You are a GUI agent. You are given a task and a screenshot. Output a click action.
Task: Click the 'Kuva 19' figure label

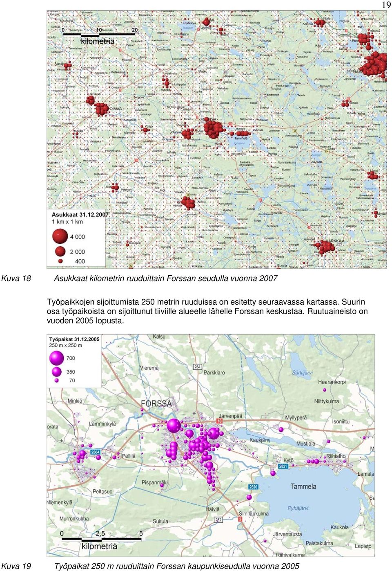pos(16,566)
